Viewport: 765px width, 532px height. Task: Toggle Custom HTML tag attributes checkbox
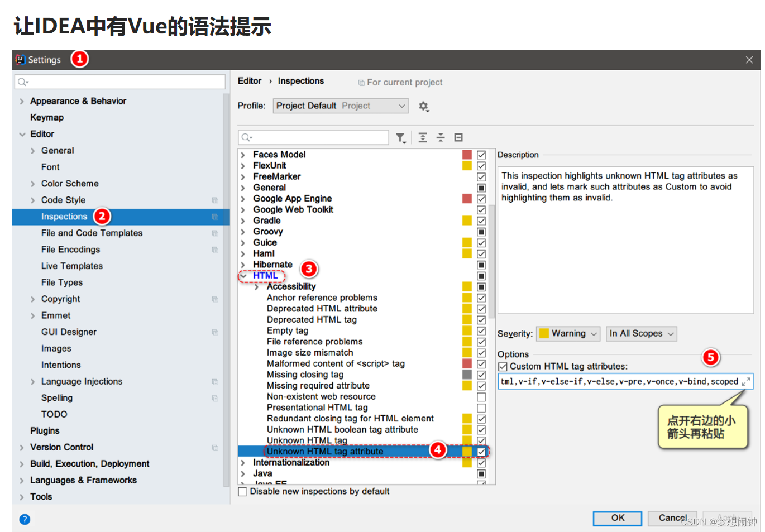tap(503, 367)
